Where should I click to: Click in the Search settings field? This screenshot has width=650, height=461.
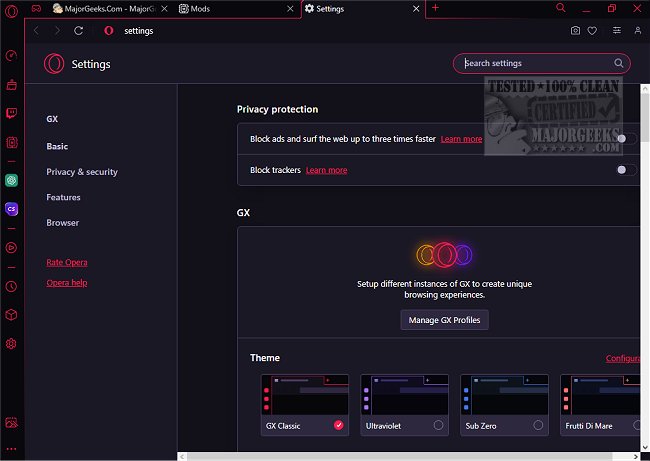(x=541, y=63)
